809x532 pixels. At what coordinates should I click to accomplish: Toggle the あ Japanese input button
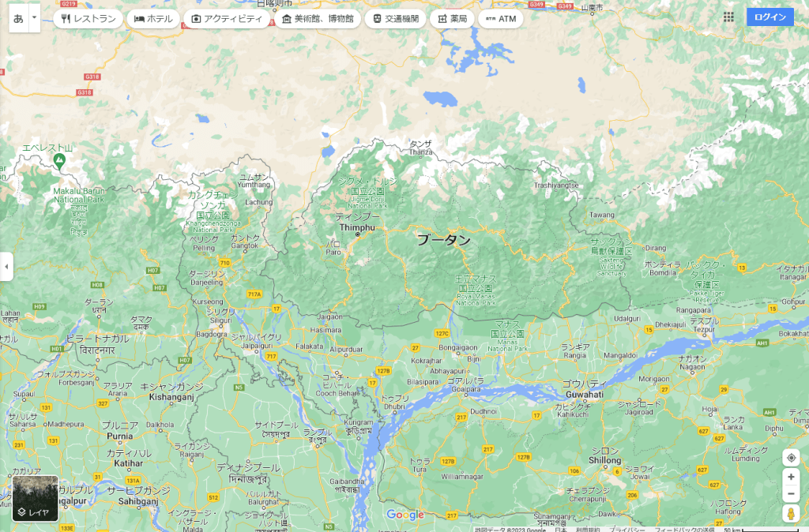(18, 18)
